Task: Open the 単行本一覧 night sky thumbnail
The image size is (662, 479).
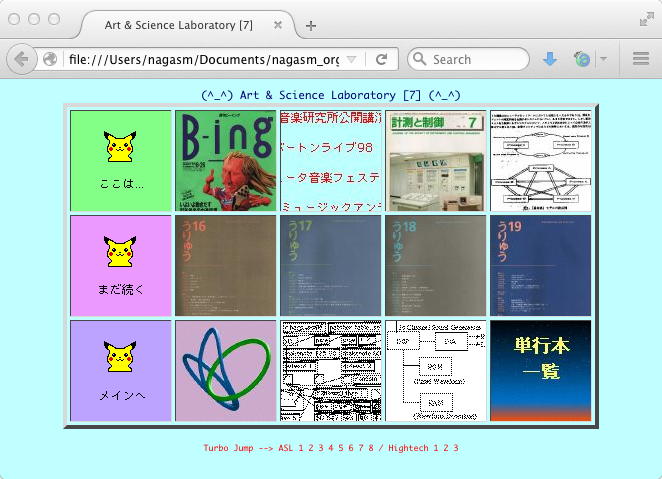Action: (540, 371)
